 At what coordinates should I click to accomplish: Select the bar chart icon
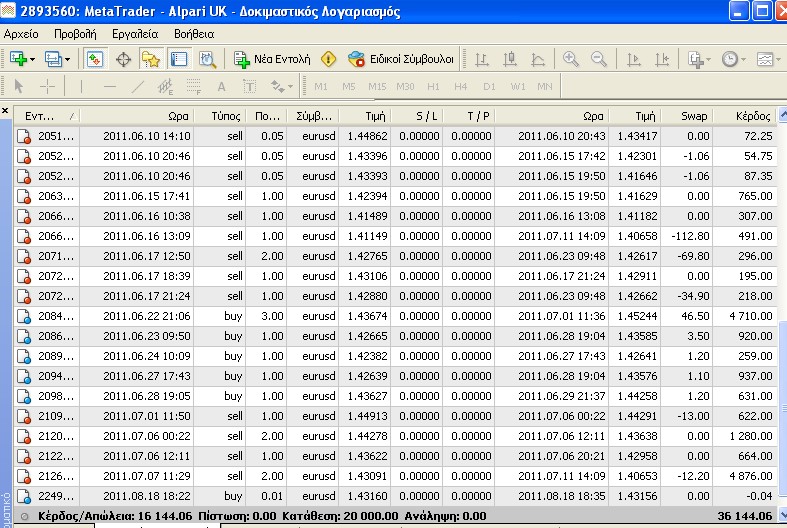pyautogui.click(x=482, y=59)
